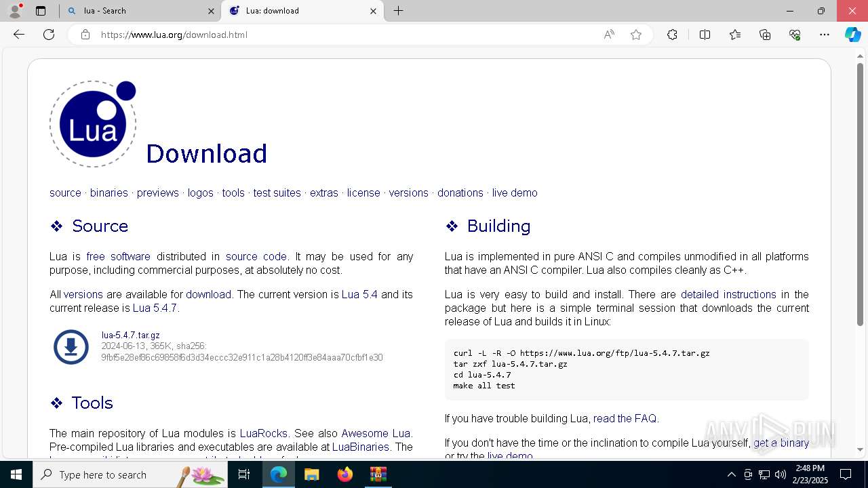Screen dimensions: 868x488
Task: Click Microsoft Edge taskbar icon
Action: pyautogui.click(x=279, y=474)
